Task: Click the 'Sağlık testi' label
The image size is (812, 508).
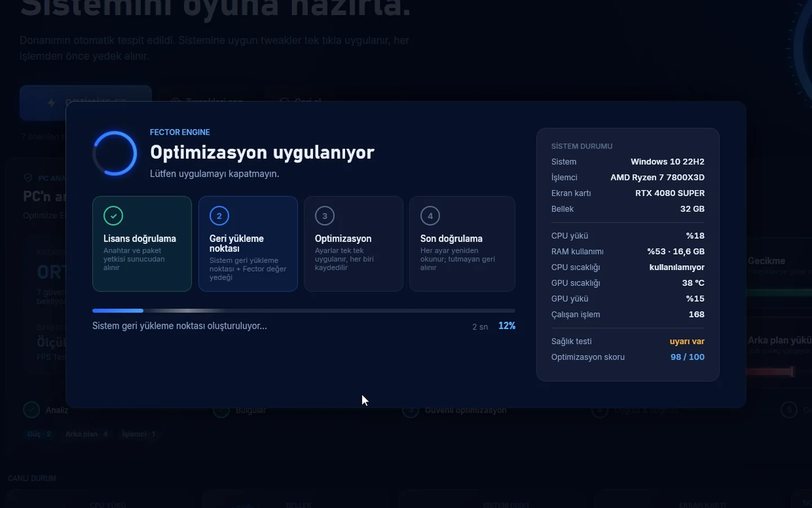Action: coord(571,341)
